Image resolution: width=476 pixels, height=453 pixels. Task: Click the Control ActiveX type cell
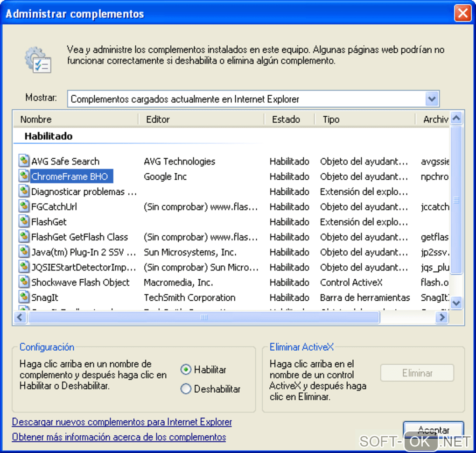pos(351,282)
